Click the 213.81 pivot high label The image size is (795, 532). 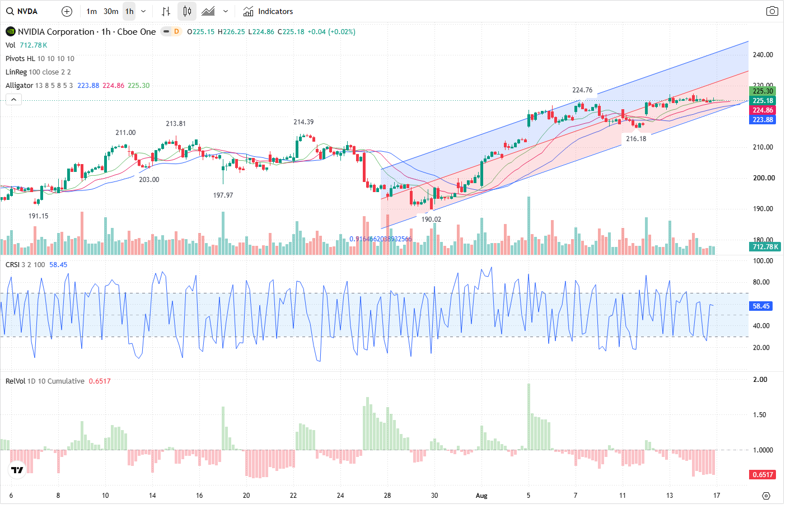click(176, 124)
